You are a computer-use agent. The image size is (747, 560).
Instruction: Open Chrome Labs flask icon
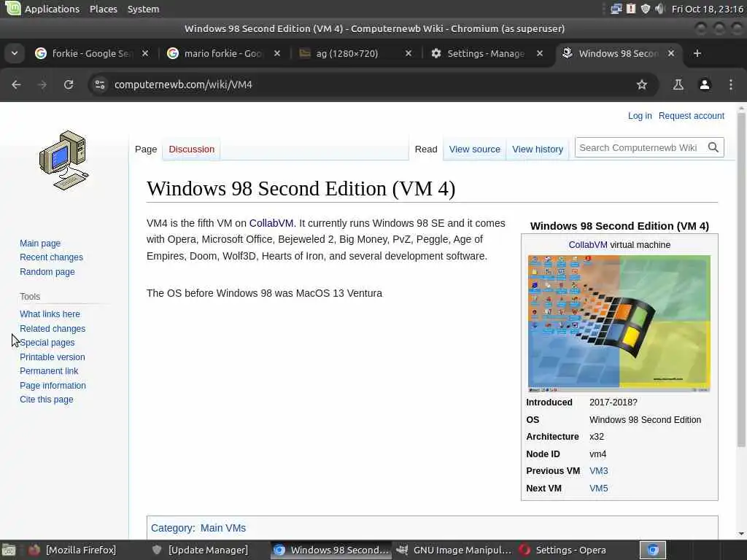(x=678, y=85)
